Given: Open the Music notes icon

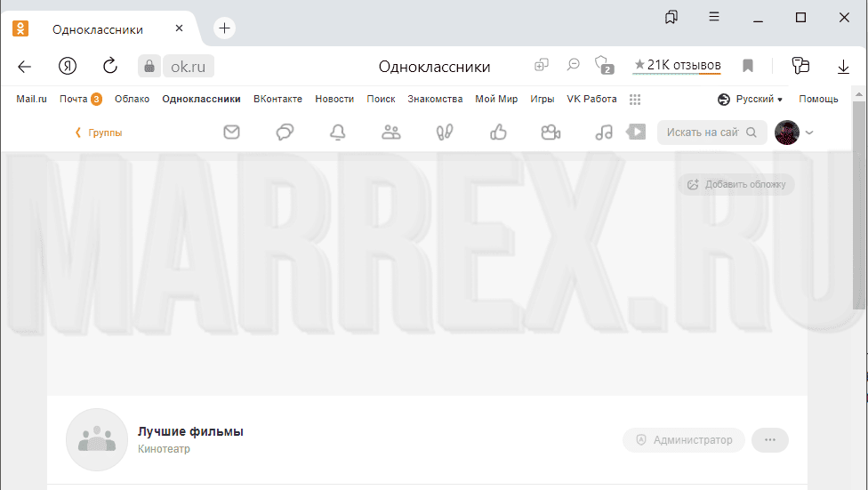Looking at the screenshot, I should (604, 133).
